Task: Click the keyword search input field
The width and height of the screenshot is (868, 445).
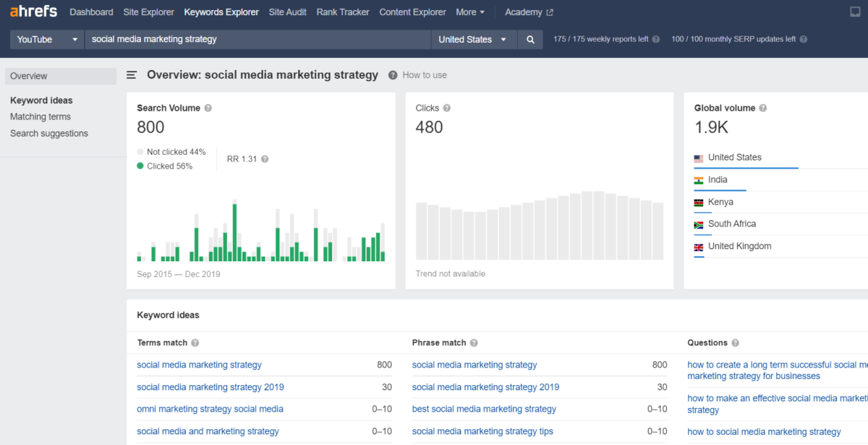Action: (x=257, y=40)
